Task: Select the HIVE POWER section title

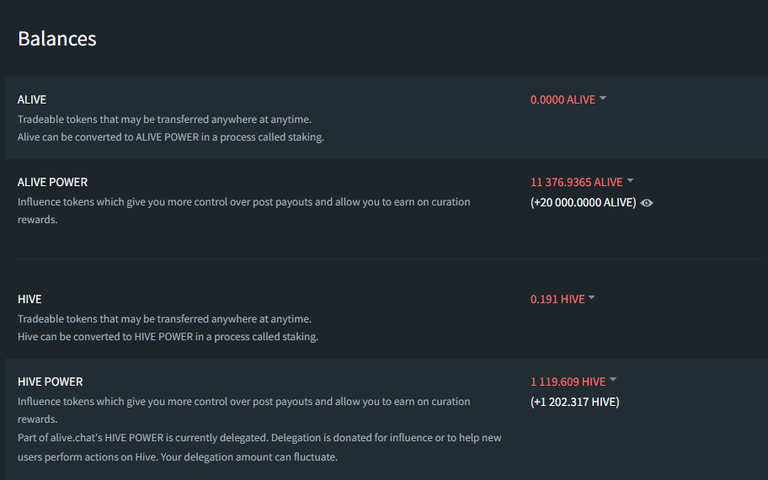Action: coord(50,382)
